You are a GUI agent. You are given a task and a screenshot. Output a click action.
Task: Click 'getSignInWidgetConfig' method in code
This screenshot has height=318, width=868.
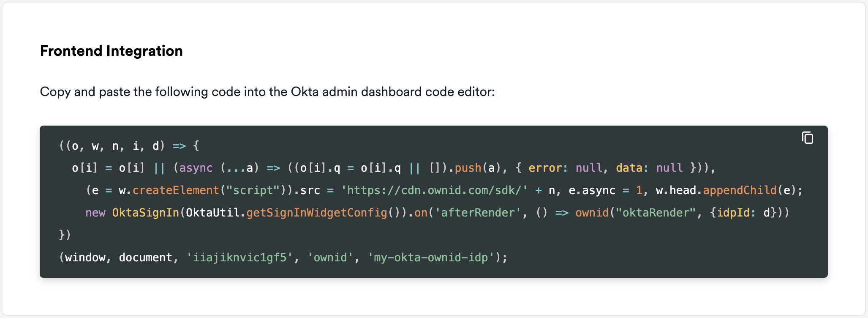[317, 212]
